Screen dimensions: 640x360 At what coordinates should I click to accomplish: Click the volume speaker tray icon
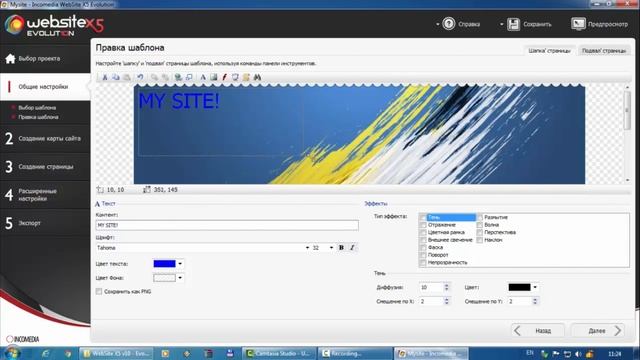click(x=578, y=354)
